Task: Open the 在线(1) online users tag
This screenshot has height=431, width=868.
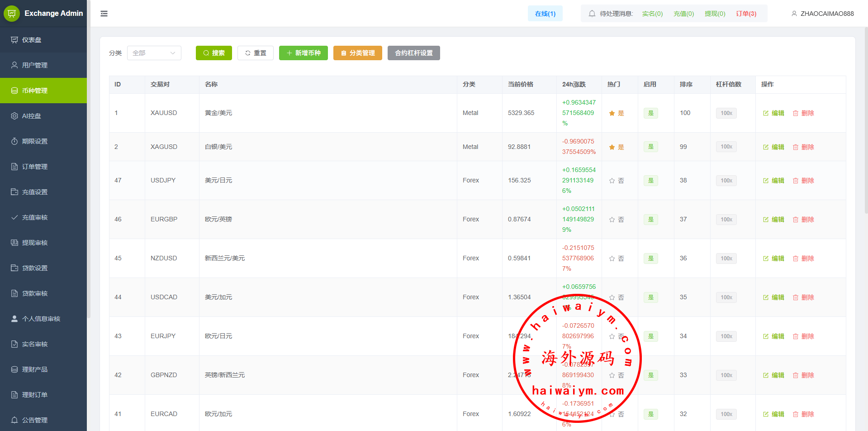Action: click(x=545, y=14)
